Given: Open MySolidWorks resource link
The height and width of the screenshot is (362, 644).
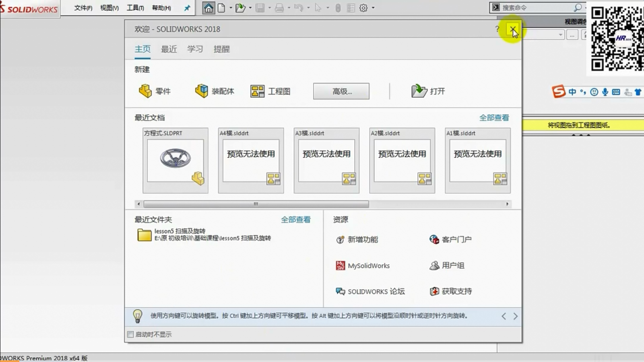Looking at the screenshot, I should click(363, 266).
